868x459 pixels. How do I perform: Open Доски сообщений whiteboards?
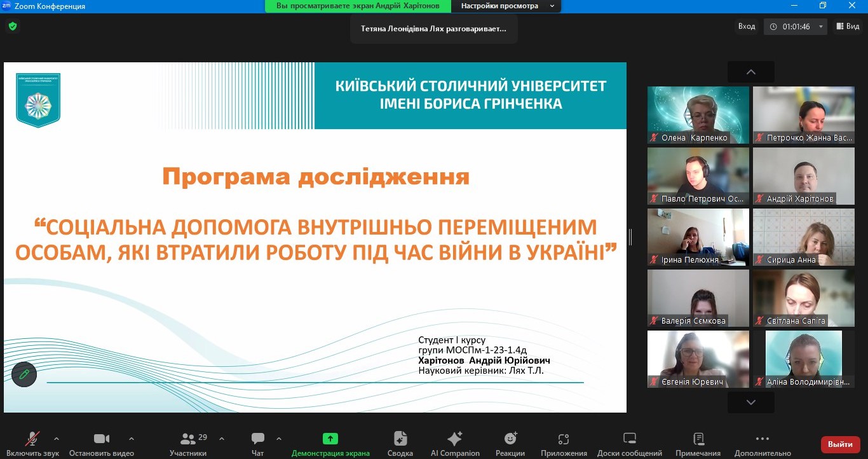629,444
